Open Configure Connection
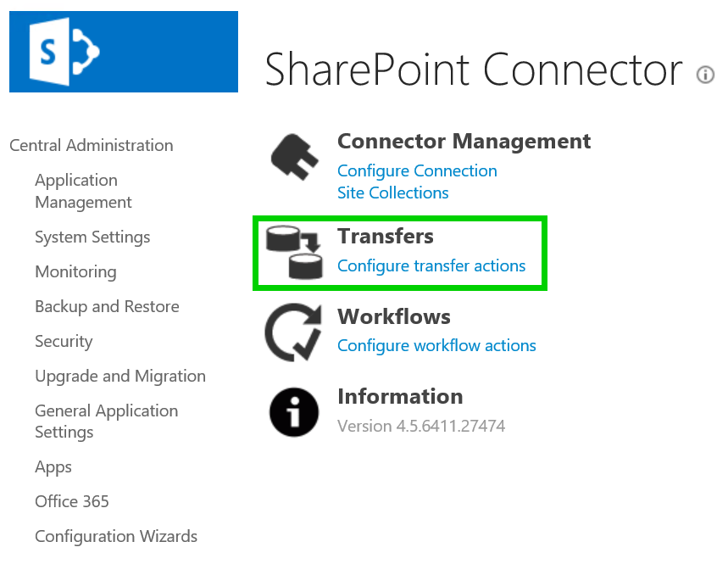 [x=417, y=170]
